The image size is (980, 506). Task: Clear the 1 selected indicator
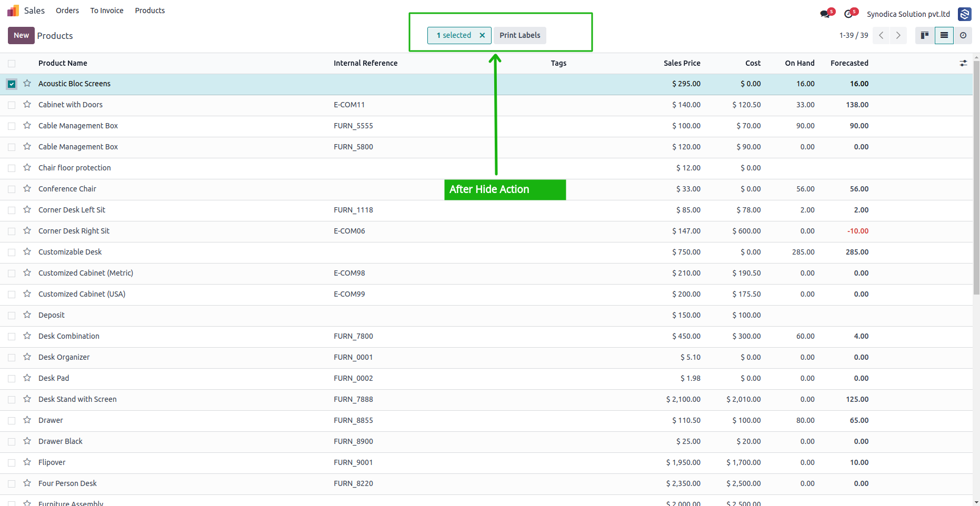coord(482,35)
